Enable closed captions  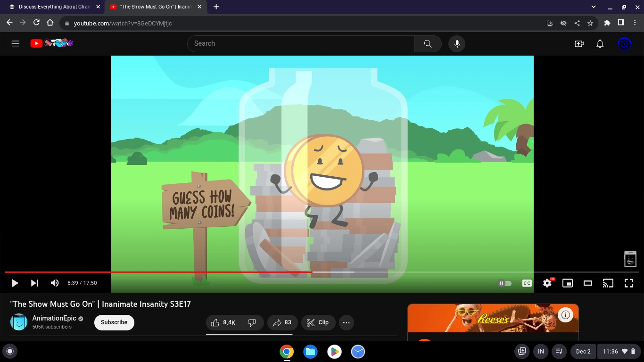527,283
